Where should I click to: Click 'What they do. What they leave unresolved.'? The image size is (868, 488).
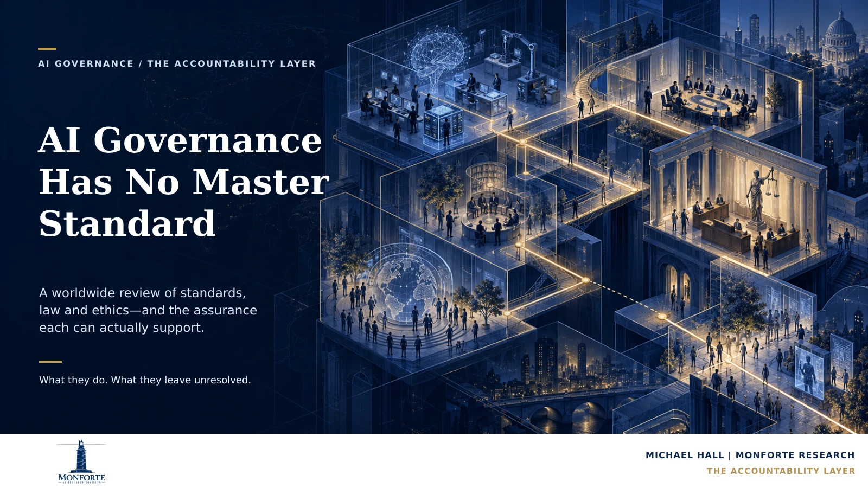(x=145, y=380)
